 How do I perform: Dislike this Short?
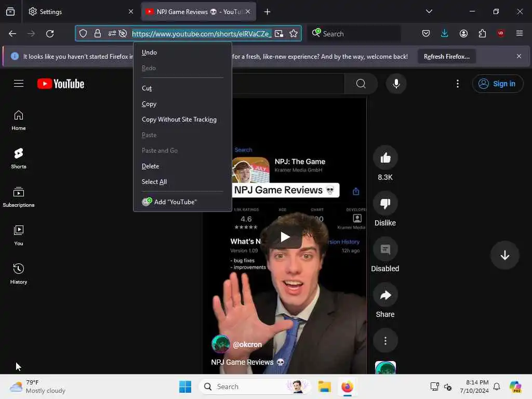point(385,204)
